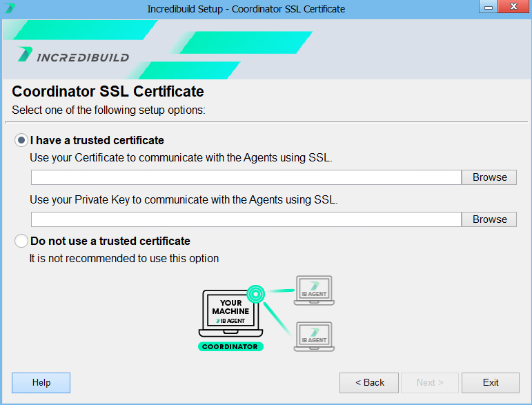Open the Help button
Image resolution: width=532 pixels, height=405 pixels.
point(41,382)
